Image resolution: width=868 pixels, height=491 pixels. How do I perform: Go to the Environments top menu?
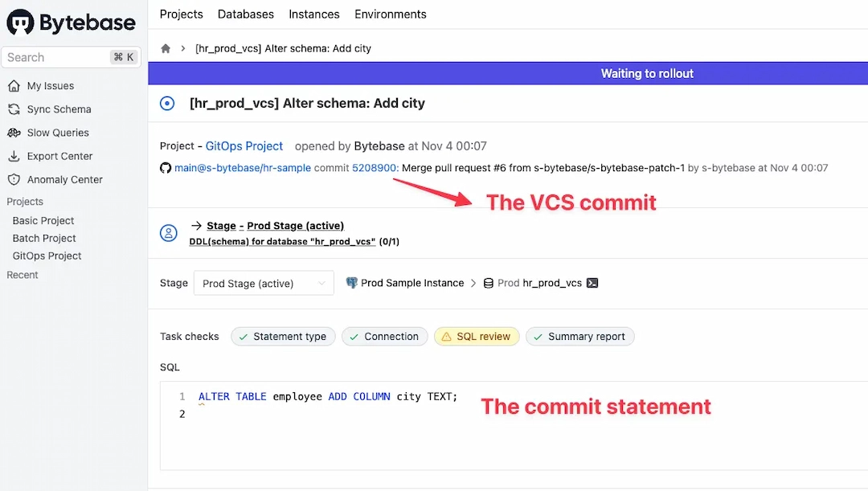[x=391, y=14]
